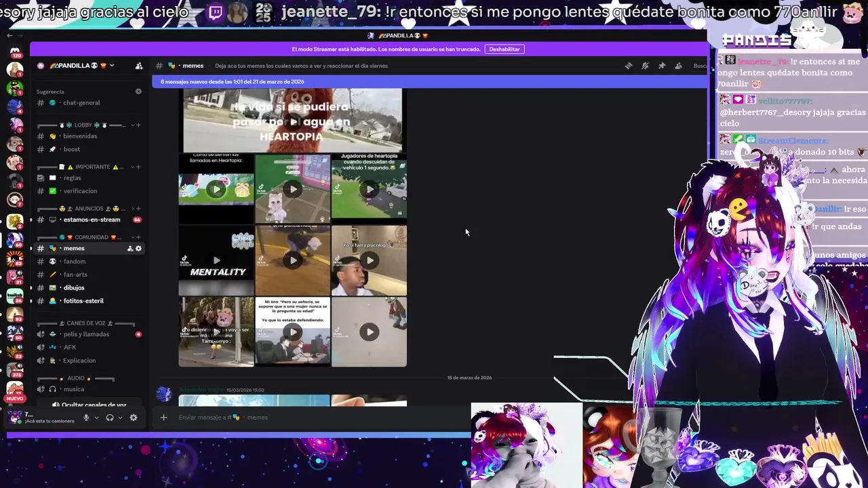Add channel to ANUNCIOS category plus icon
The image size is (868, 488).
point(138,209)
